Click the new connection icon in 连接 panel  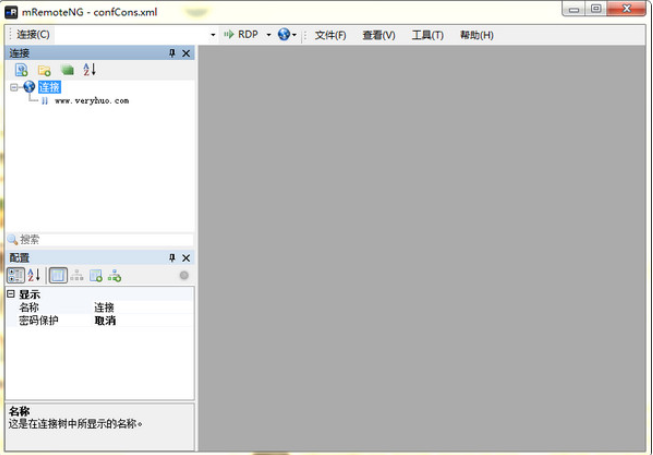coord(21,70)
